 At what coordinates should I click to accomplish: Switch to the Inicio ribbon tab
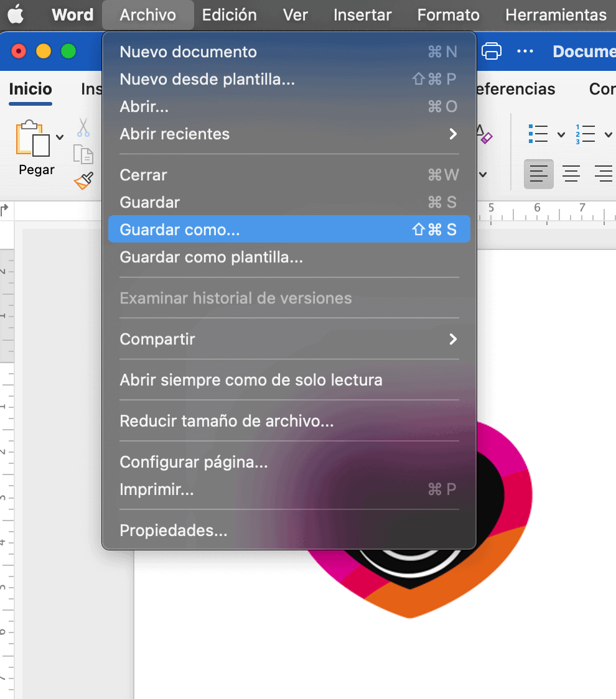pos(30,89)
